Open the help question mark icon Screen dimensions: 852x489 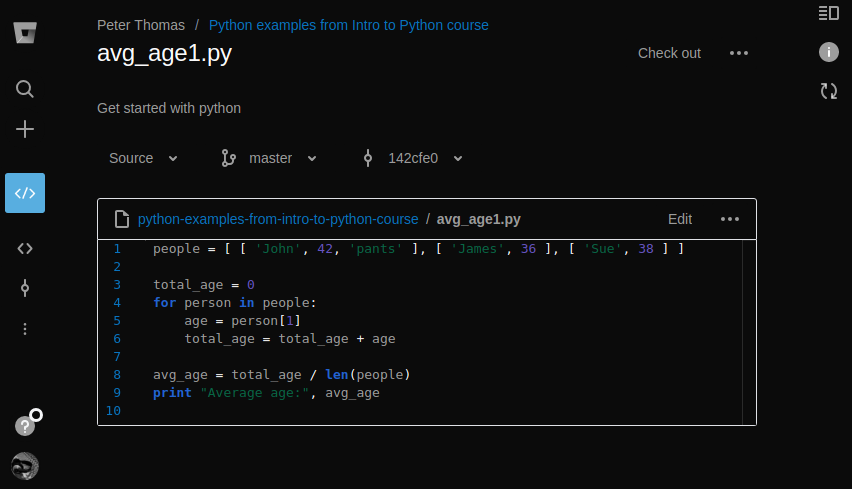tap(25, 426)
